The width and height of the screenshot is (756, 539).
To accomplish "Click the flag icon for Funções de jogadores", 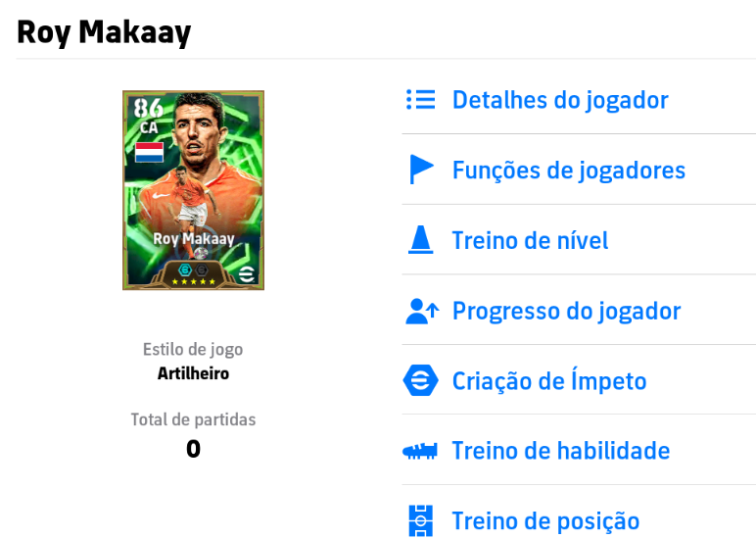I will point(421,170).
